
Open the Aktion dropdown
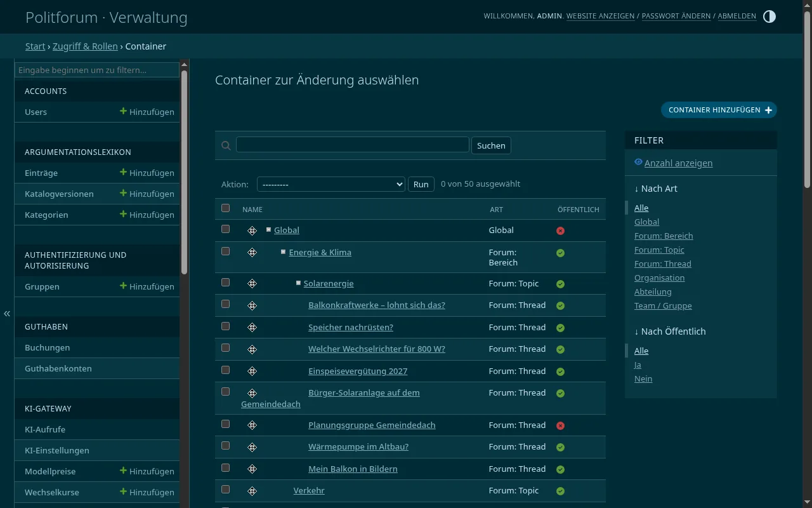coord(331,184)
